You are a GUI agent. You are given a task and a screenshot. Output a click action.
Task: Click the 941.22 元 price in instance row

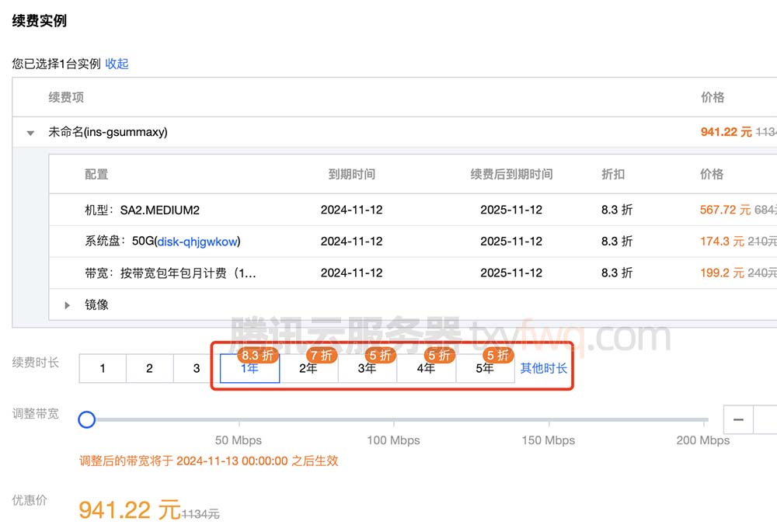726,132
